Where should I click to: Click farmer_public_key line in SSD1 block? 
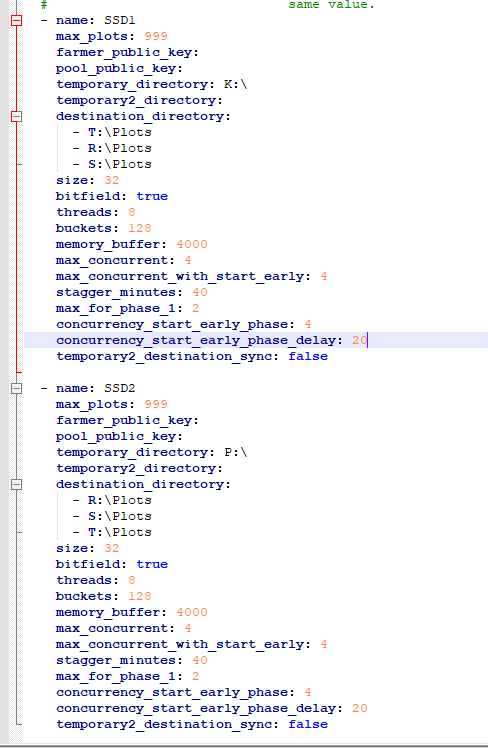point(127,52)
